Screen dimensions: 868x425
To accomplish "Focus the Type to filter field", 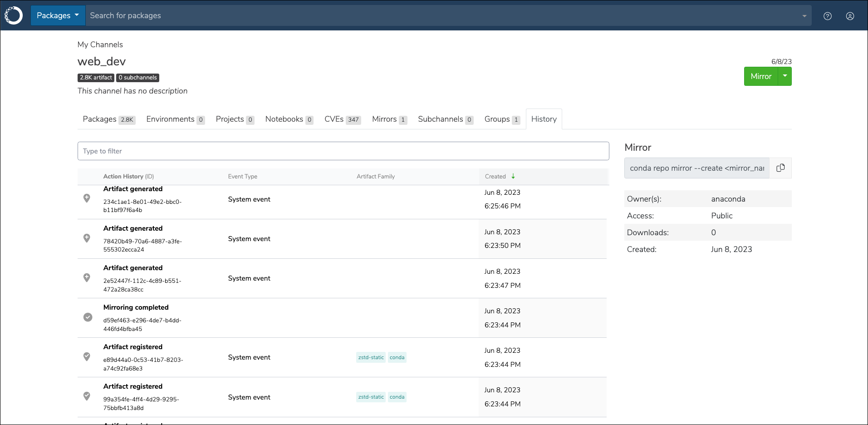I will [x=343, y=151].
